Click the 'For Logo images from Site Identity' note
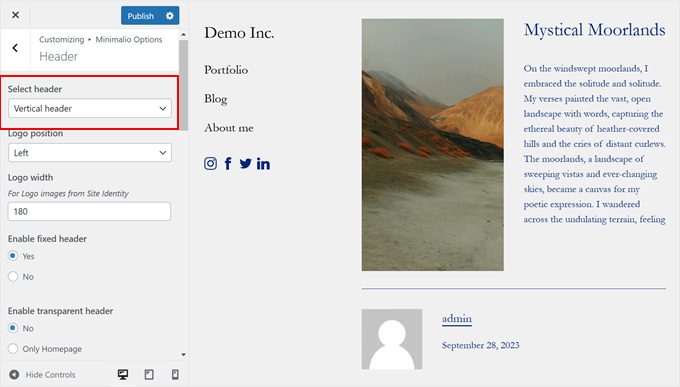The image size is (680, 387). click(x=68, y=194)
